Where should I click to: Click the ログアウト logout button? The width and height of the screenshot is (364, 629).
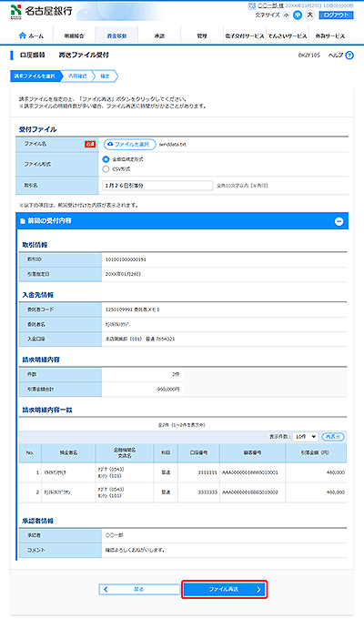337,15
